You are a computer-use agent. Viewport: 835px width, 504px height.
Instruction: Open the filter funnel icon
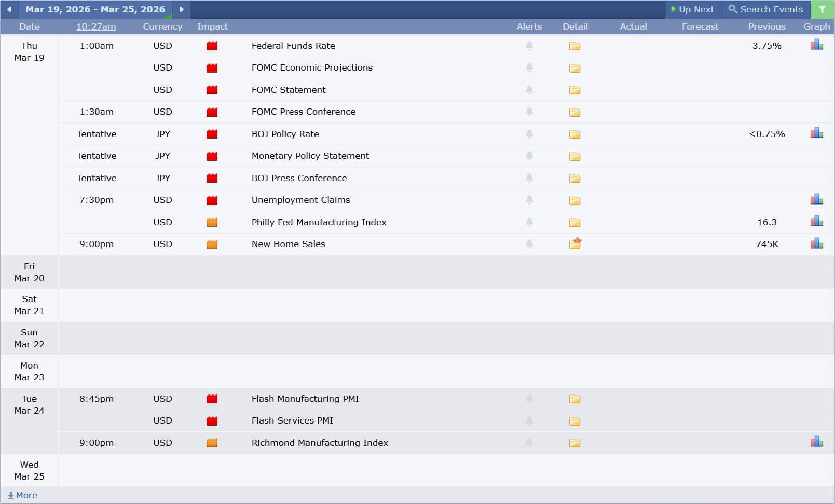click(x=822, y=9)
